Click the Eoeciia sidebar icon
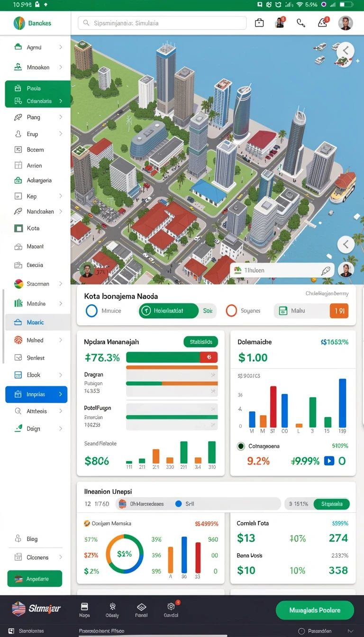This screenshot has height=637, width=364. tap(18, 265)
